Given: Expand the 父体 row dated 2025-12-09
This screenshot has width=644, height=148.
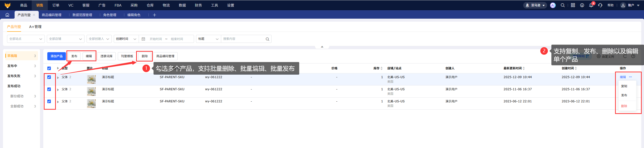Looking at the screenshot, I should [x=58, y=77].
